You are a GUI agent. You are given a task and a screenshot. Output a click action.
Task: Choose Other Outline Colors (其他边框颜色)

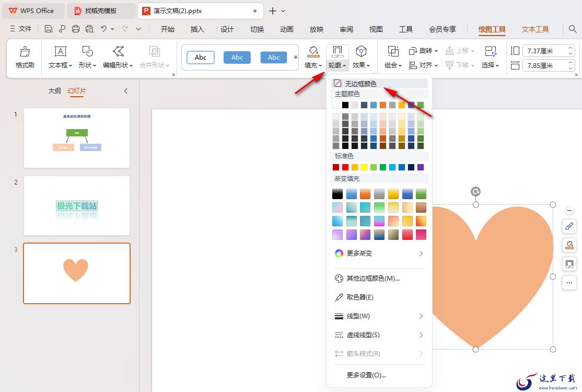(379, 279)
